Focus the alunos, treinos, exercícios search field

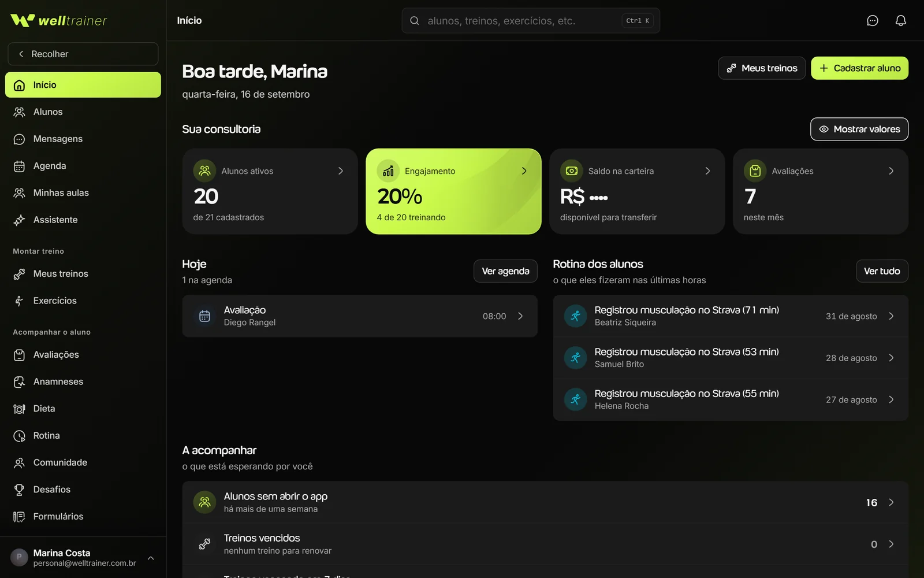coord(531,21)
